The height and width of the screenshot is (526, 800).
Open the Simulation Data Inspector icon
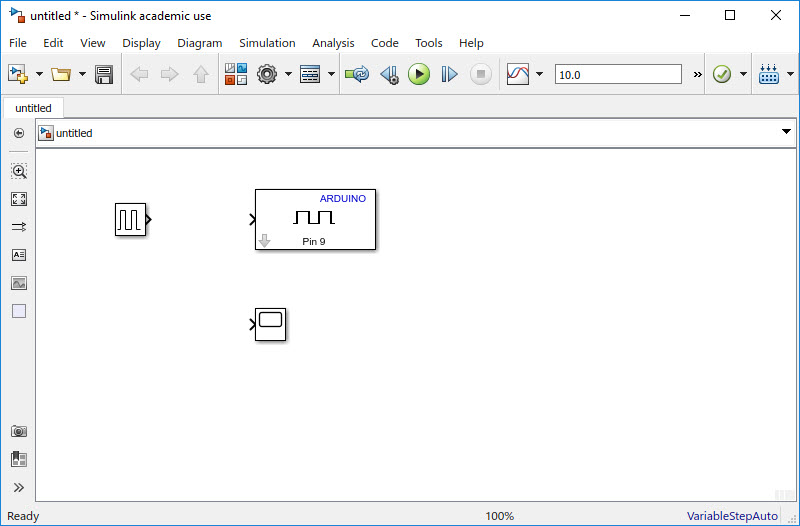pos(518,74)
